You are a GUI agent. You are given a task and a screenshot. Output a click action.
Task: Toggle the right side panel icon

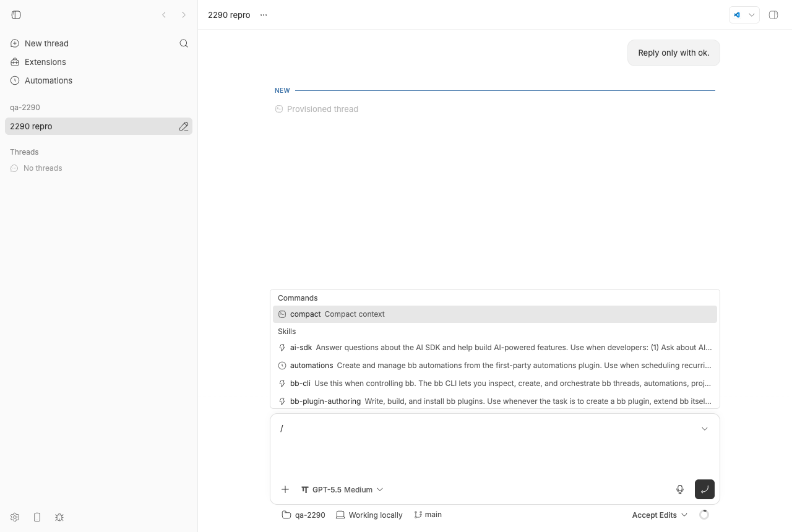773,15
